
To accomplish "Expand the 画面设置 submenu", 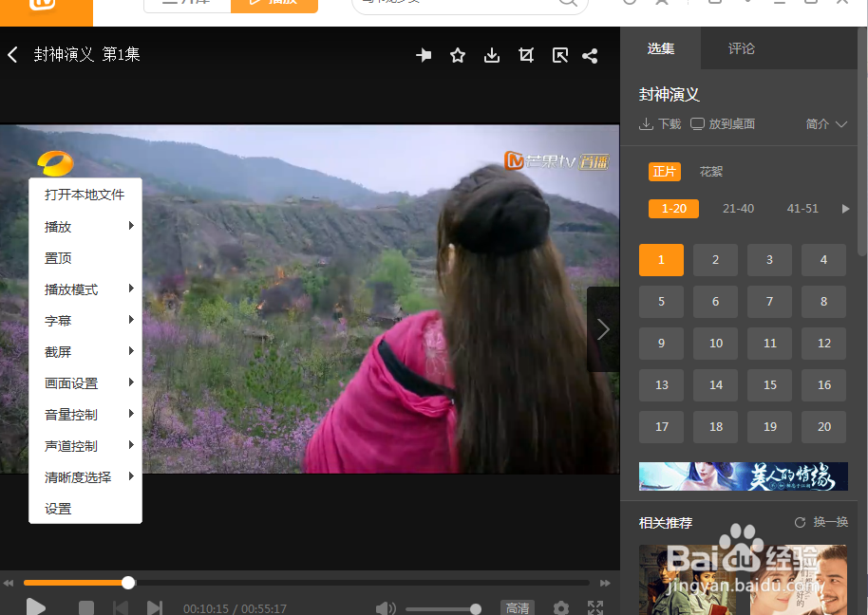I will tap(85, 383).
